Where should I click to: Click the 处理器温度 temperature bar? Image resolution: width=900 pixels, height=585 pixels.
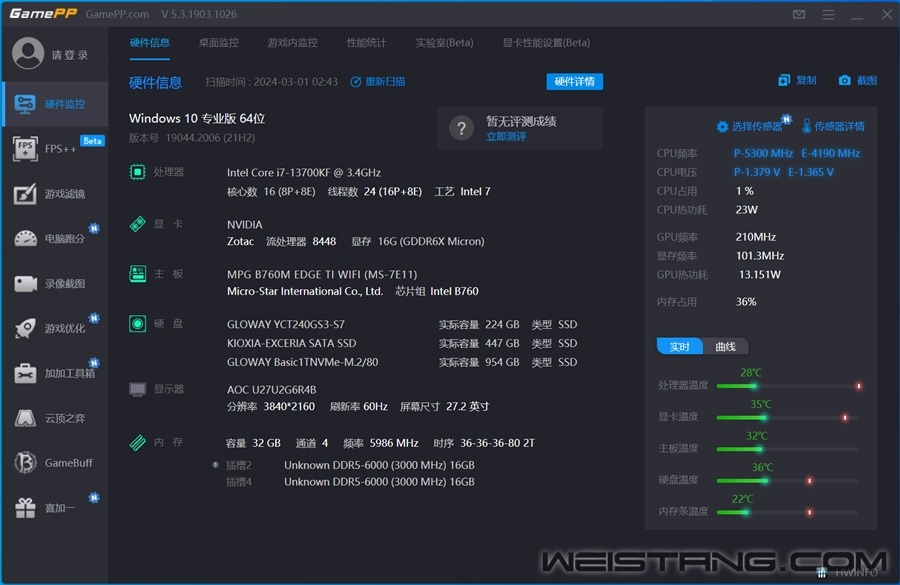tap(789, 386)
